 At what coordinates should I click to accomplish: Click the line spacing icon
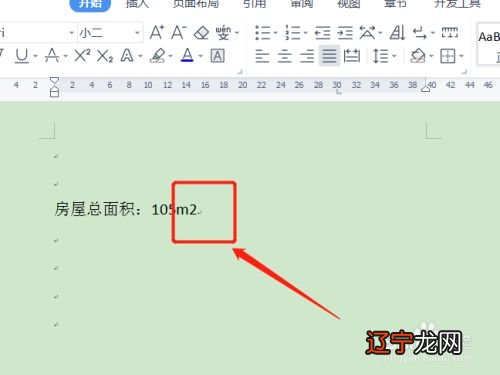point(380,56)
